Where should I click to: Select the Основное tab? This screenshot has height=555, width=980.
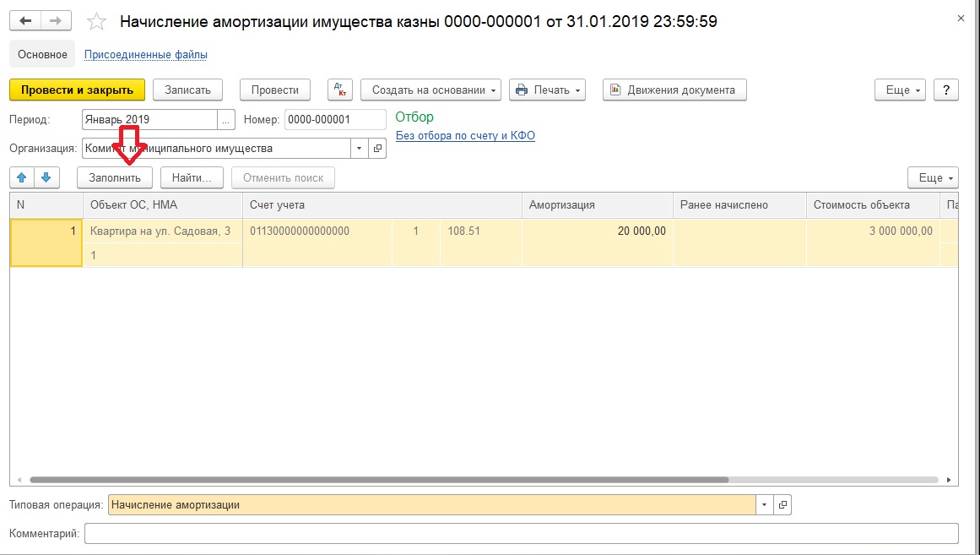click(42, 54)
